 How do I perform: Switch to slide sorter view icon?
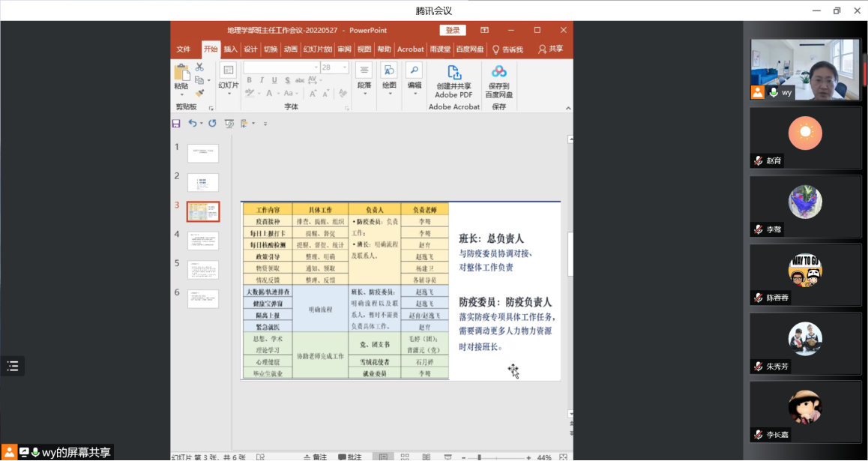405,457
